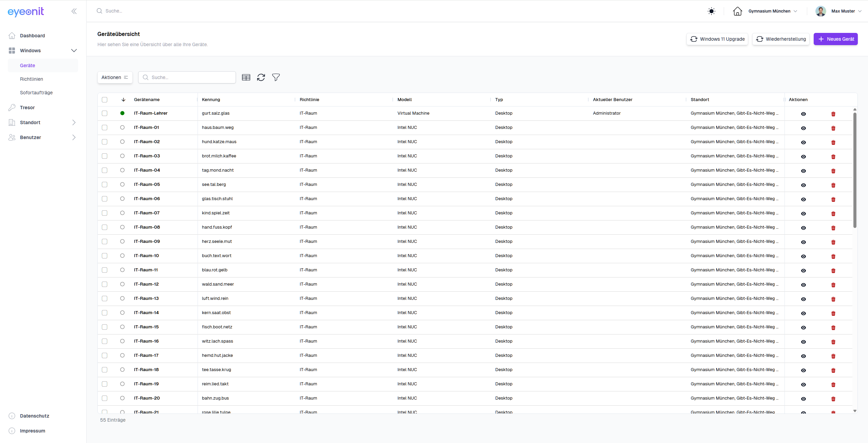868x443 pixels.
Task: Go to Sofortaufträge in the sidebar
Action: (x=36, y=93)
